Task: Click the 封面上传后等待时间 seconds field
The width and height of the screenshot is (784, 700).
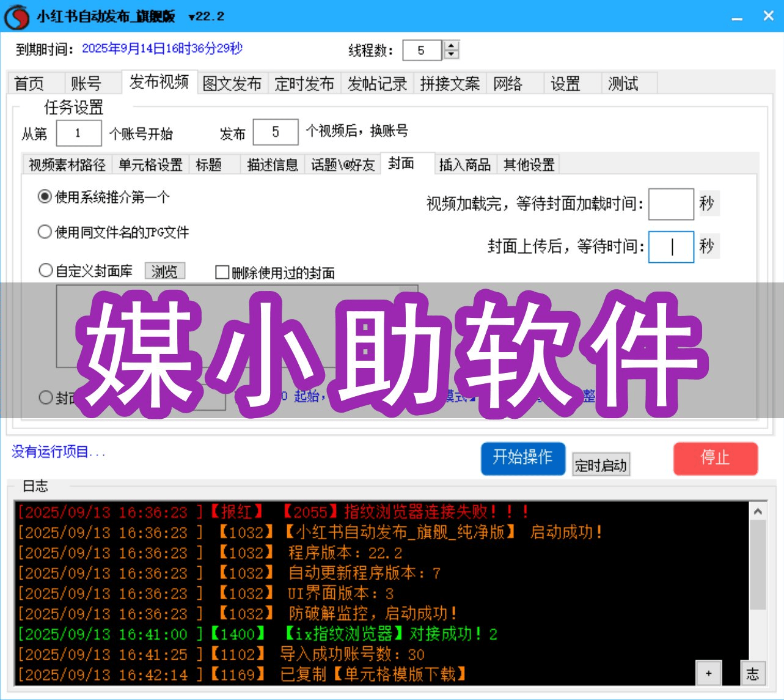Action: tap(671, 246)
